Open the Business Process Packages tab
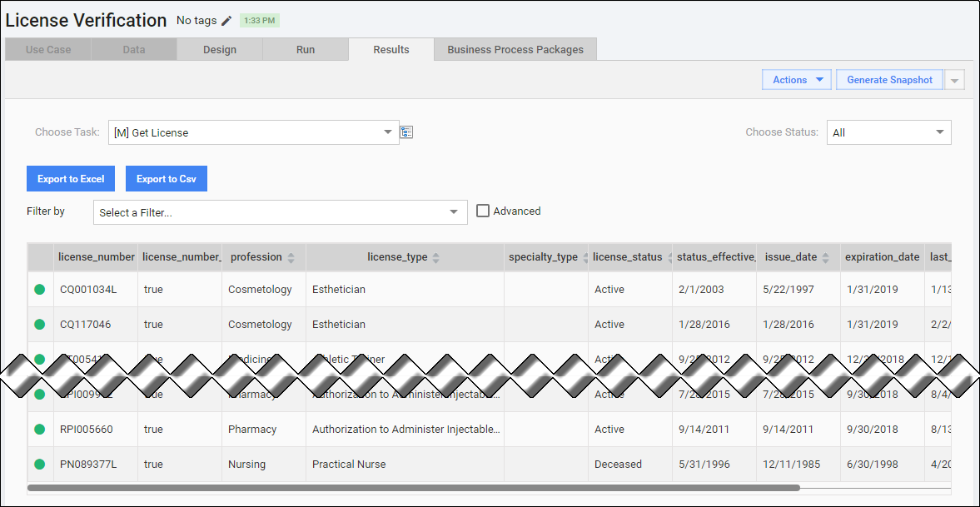Viewport: 980px width, 507px height. tap(515, 49)
